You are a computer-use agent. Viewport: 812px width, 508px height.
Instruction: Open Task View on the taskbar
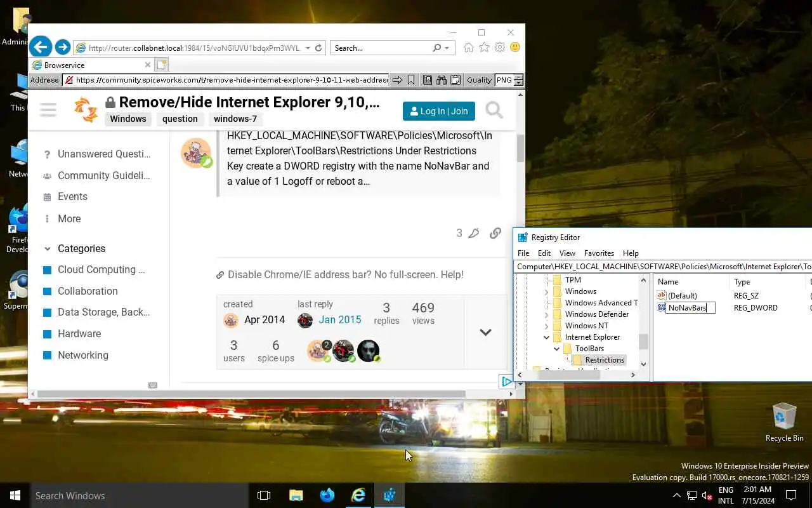tap(264, 495)
